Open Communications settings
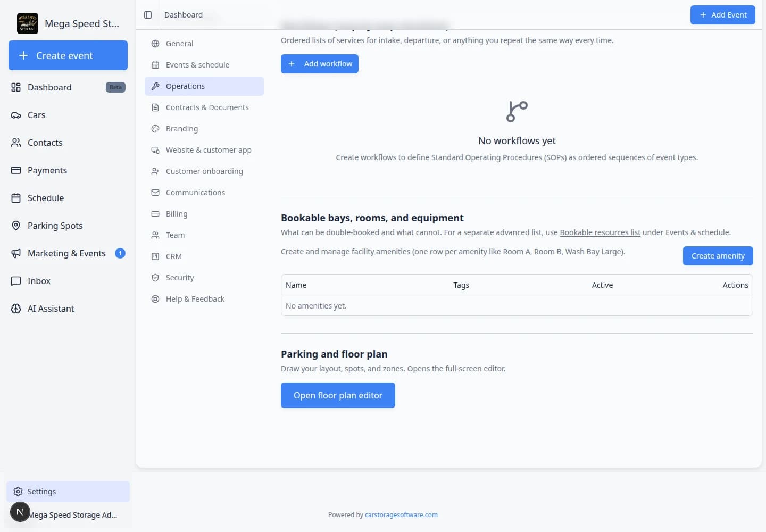The height and width of the screenshot is (532, 766). click(x=204, y=193)
